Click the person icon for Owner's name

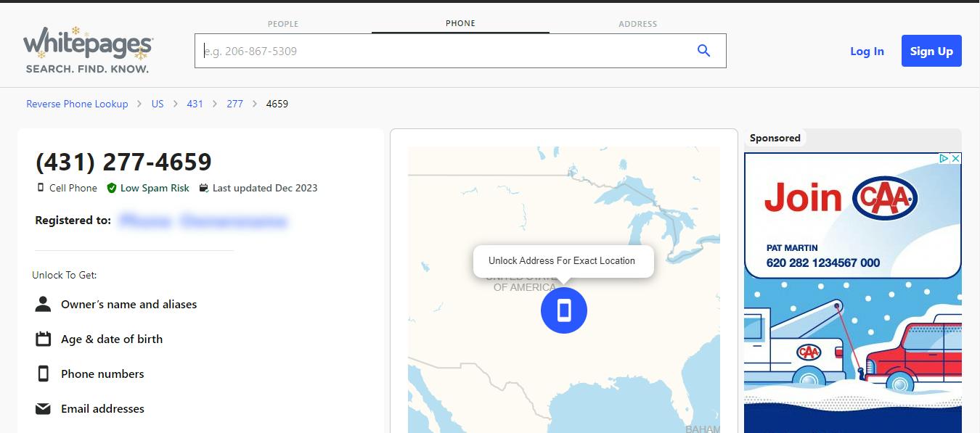pyautogui.click(x=43, y=304)
